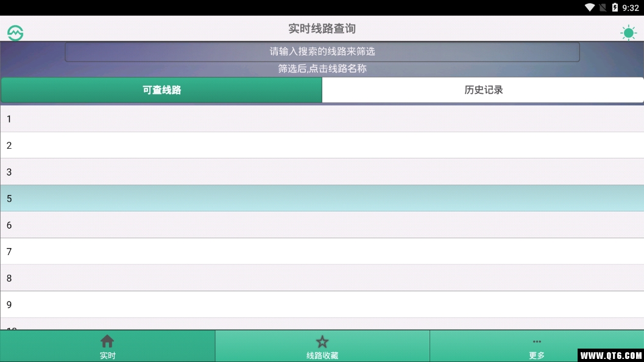Switch to the 历史记录 tab

pos(483,90)
